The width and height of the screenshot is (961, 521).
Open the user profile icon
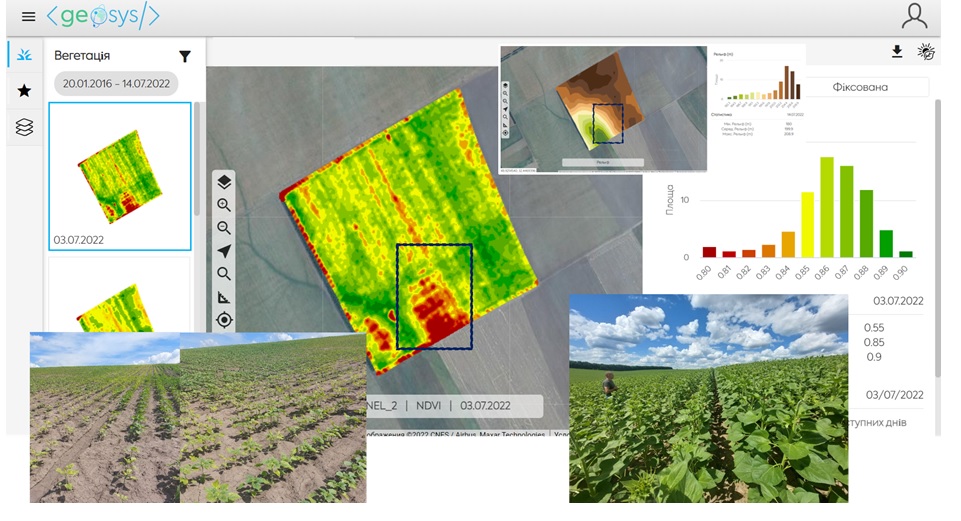[914, 16]
